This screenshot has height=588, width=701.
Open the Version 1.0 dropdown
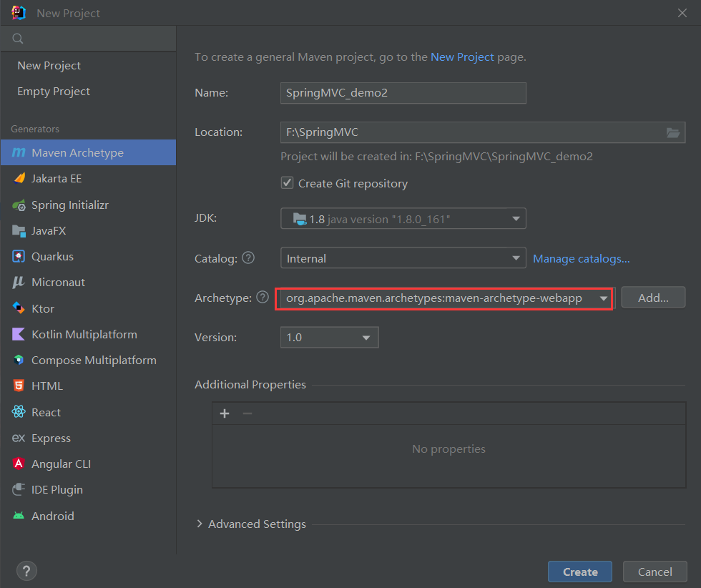(330, 337)
